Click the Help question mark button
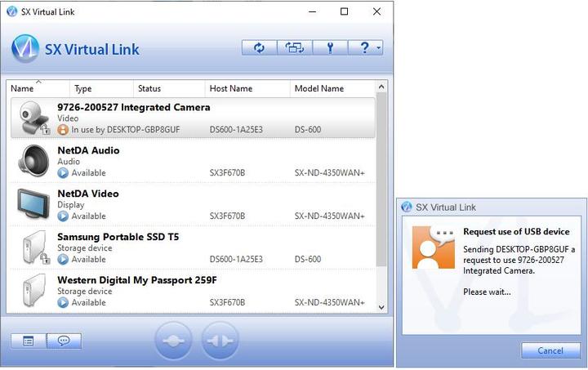 pos(363,48)
